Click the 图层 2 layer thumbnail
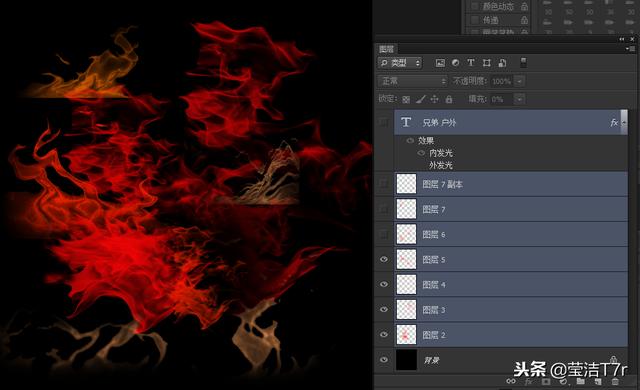The width and height of the screenshot is (640, 390). click(406, 335)
